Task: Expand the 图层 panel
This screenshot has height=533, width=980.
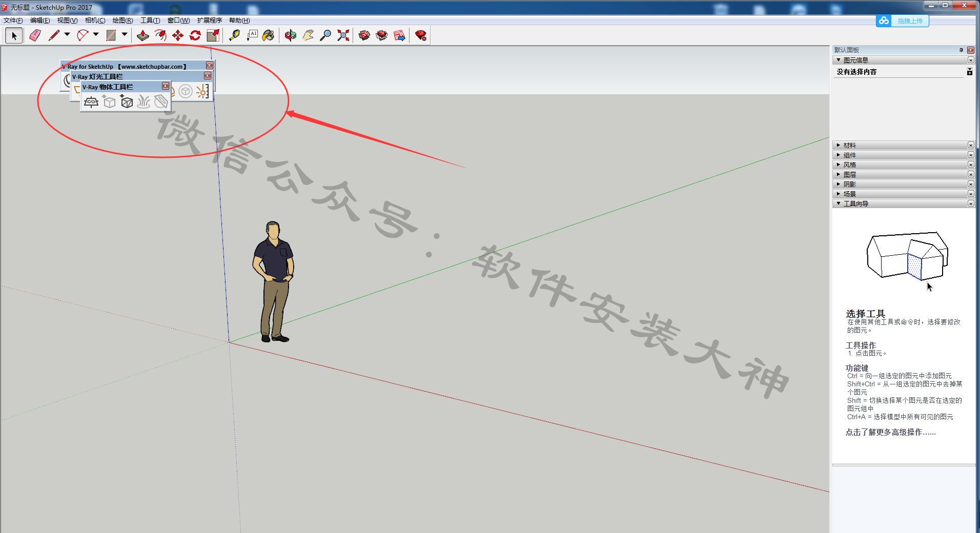Action: point(839,174)
